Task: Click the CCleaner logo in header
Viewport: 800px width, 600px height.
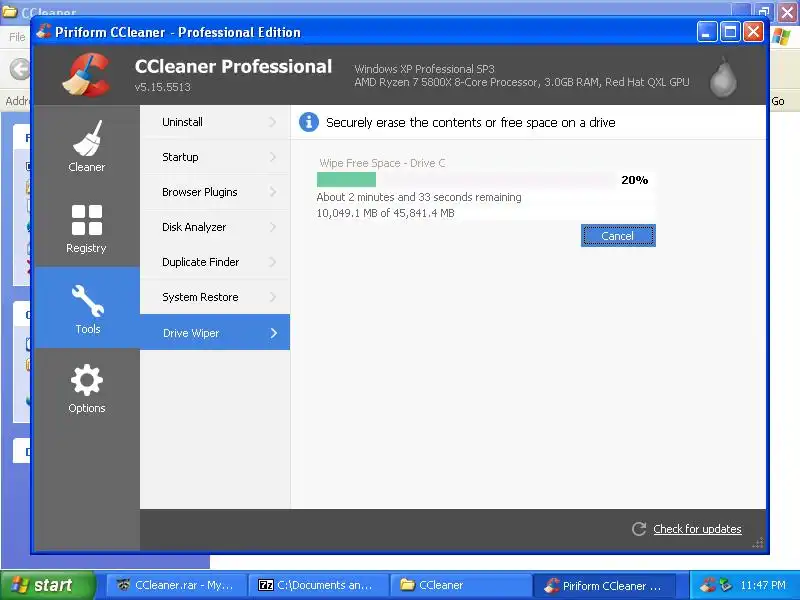Action: 86,75
